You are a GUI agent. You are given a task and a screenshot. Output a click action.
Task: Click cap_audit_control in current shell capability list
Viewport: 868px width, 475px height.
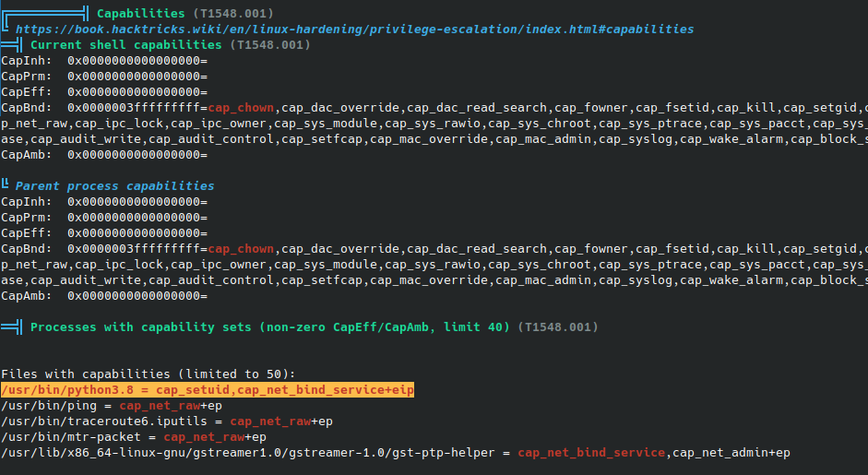click(211, 138)
